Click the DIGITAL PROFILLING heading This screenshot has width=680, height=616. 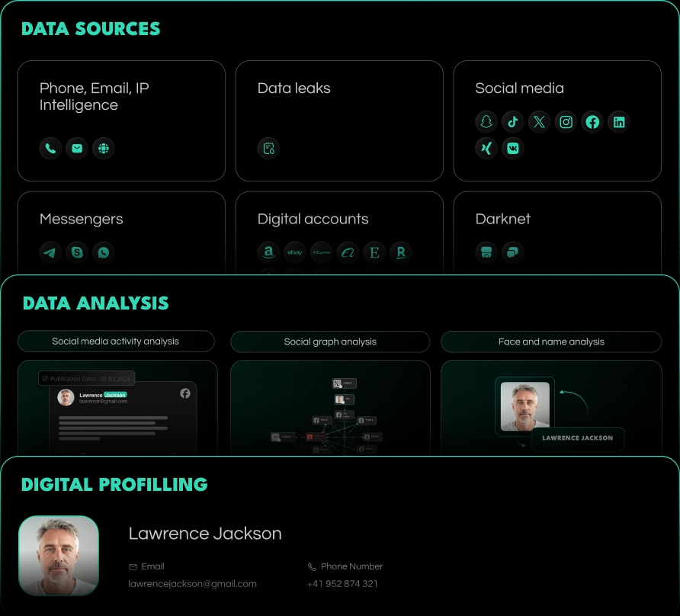click(114, 485)
